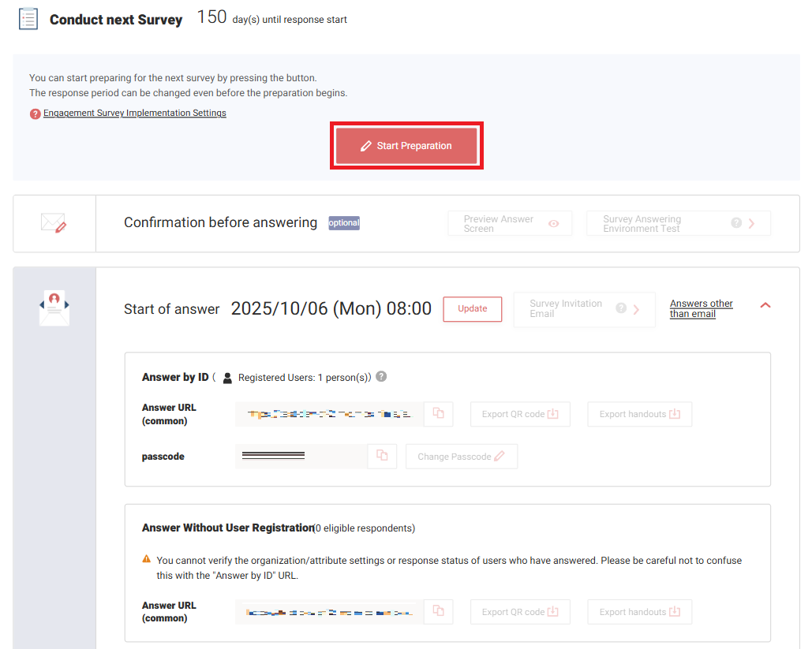Click the red question mark before Implementation Settings link
The width and height of the screenshot is (812, 649).
[x=36, y=113]
